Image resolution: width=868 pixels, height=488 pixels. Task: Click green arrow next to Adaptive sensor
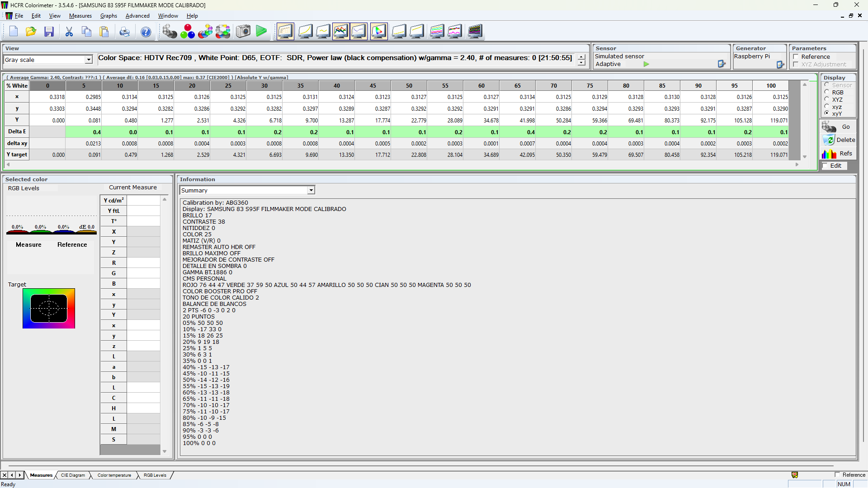click(646, 64)
